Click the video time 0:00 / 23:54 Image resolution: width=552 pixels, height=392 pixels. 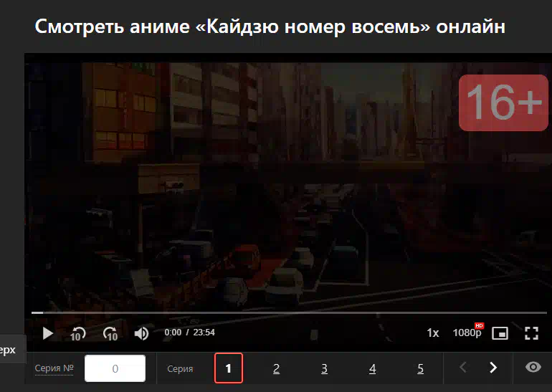189,333
